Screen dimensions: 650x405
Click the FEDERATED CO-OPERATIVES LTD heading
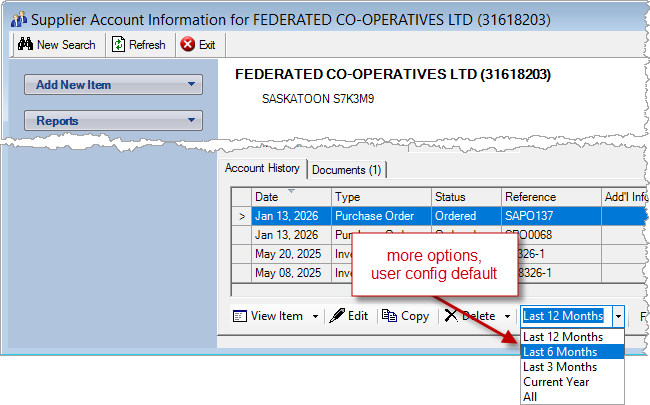pyautogui.click(x=393, y=75)
